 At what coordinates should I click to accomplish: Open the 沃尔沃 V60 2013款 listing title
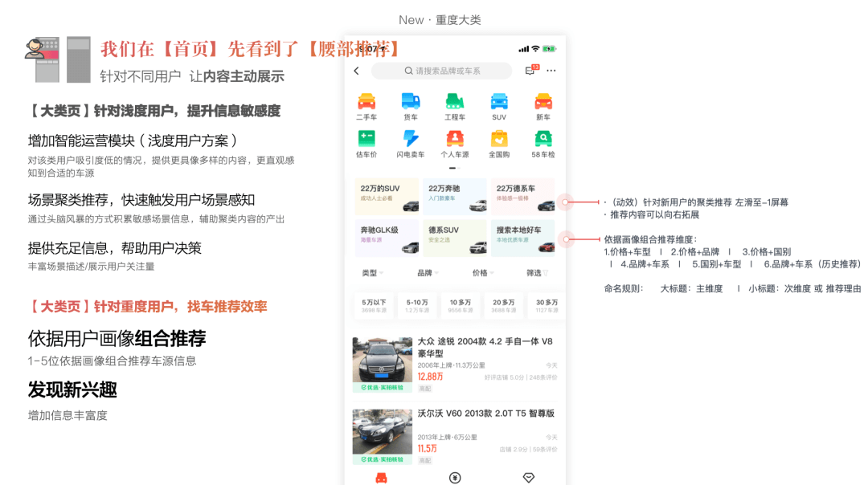486,413
